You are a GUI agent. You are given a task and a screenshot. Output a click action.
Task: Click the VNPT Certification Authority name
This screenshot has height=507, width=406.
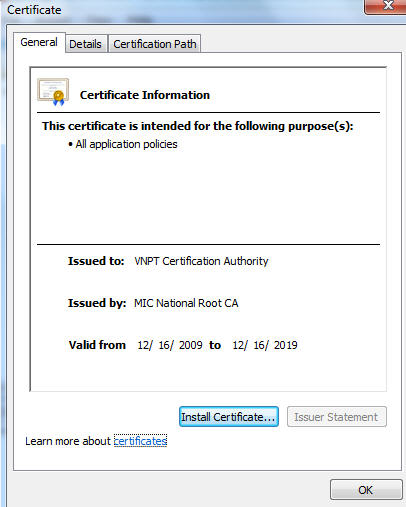[201, 261]
